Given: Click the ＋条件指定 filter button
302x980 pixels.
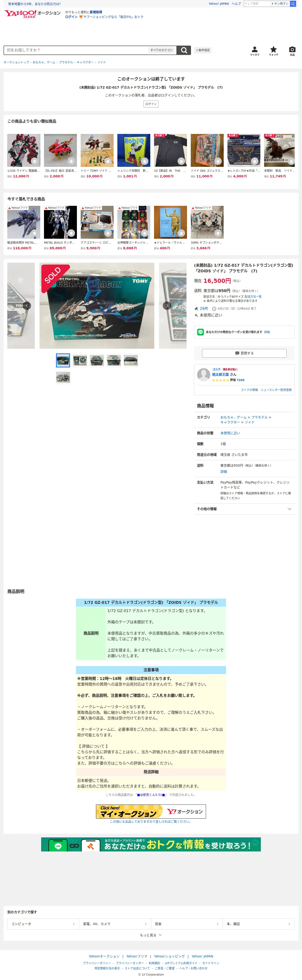Looking at the screenshot, I should point(203,50).
